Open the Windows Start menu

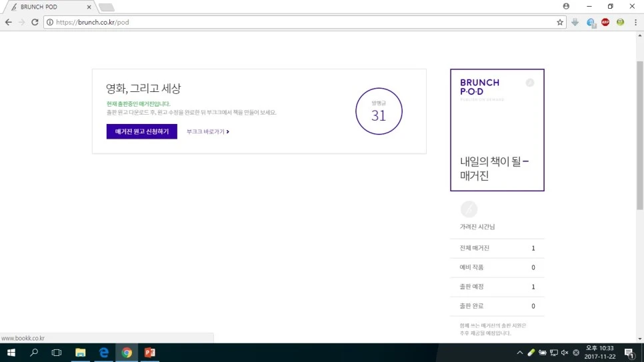coord(11,353)
